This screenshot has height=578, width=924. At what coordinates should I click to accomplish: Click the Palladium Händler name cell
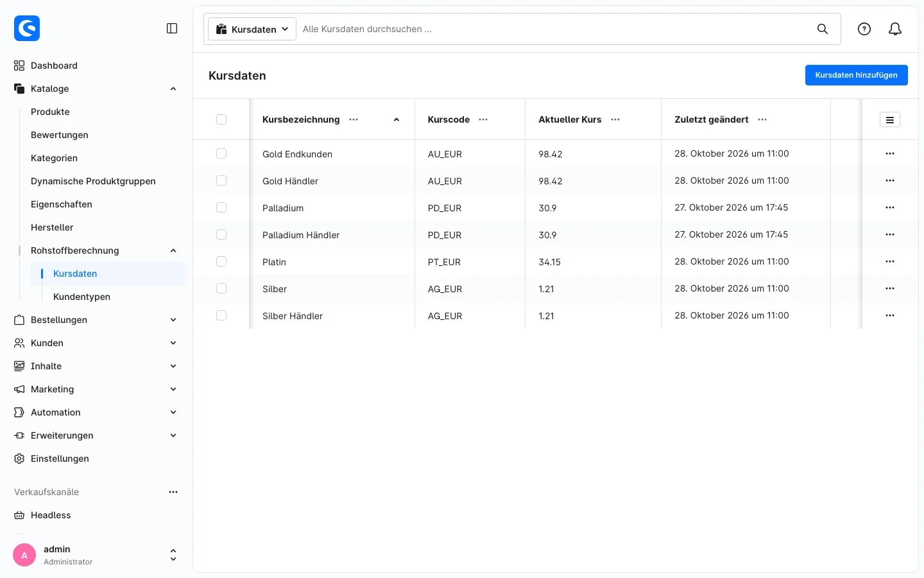(301, 235)
